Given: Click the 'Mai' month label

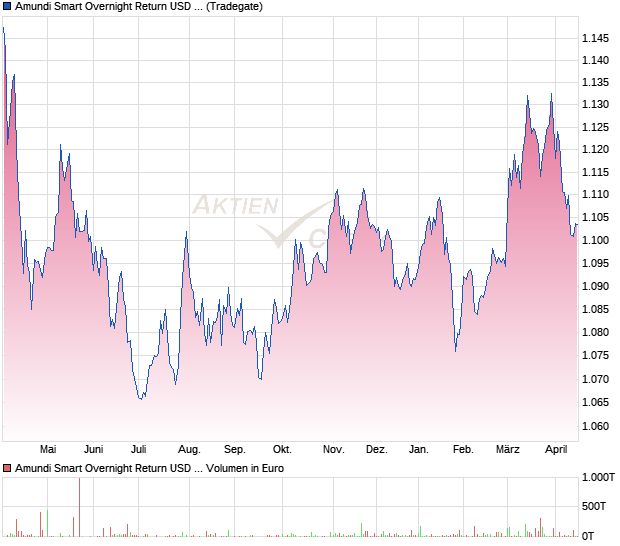Looking at the screenshot, I should [48, 450].
